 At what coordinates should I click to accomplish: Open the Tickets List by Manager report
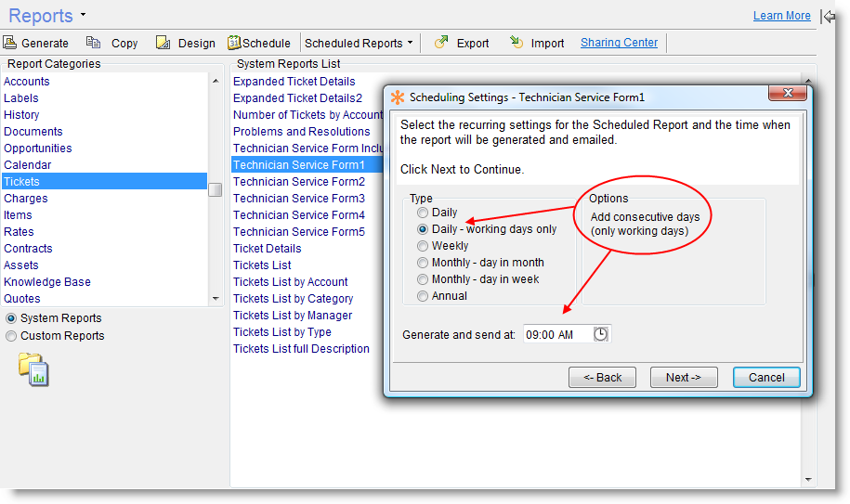click(293, 316)
